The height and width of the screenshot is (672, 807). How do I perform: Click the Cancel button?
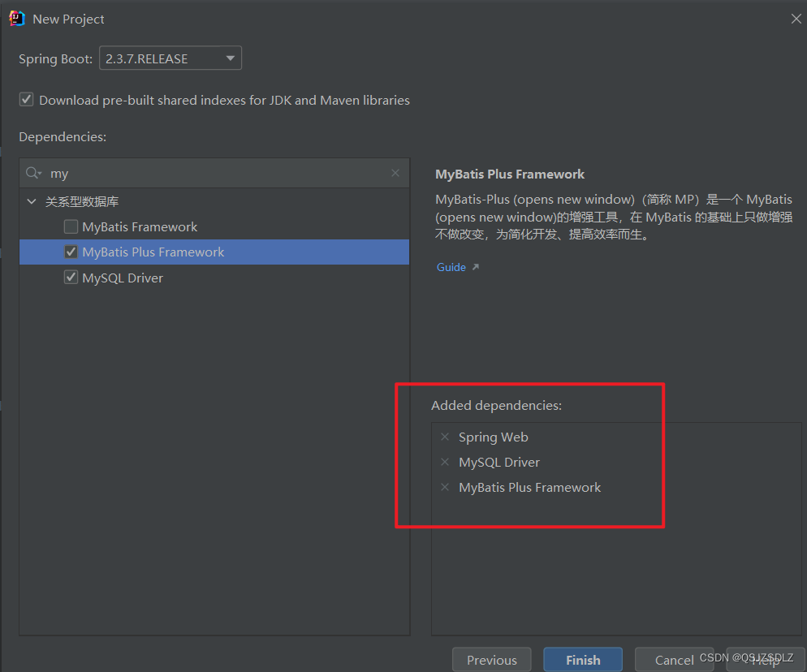pos(674,660)
